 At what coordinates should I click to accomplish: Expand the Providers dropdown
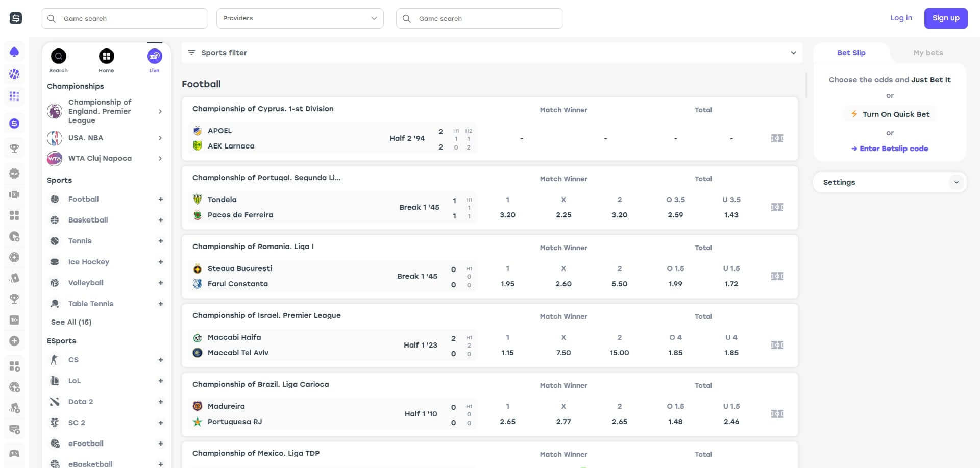(x=300, y=18)
